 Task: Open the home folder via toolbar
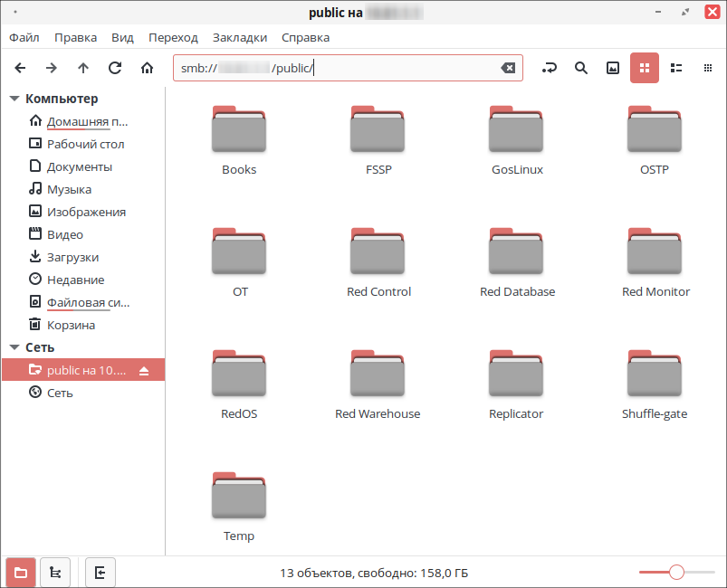pyautogui.click(x=147, y=68)
